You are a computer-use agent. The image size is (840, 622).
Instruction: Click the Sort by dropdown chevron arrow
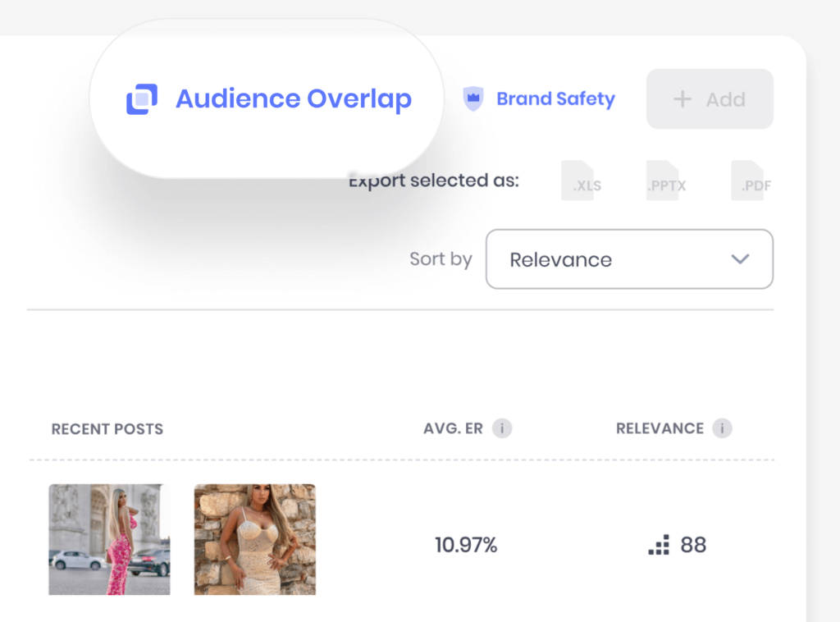coord(740,259)
